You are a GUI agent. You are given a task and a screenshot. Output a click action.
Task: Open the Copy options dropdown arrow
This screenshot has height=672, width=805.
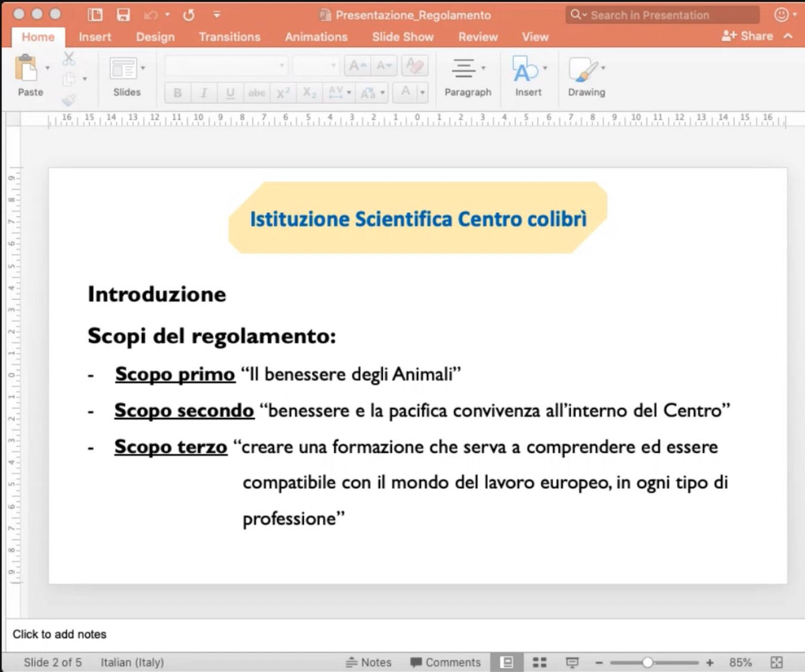point(85,79)
